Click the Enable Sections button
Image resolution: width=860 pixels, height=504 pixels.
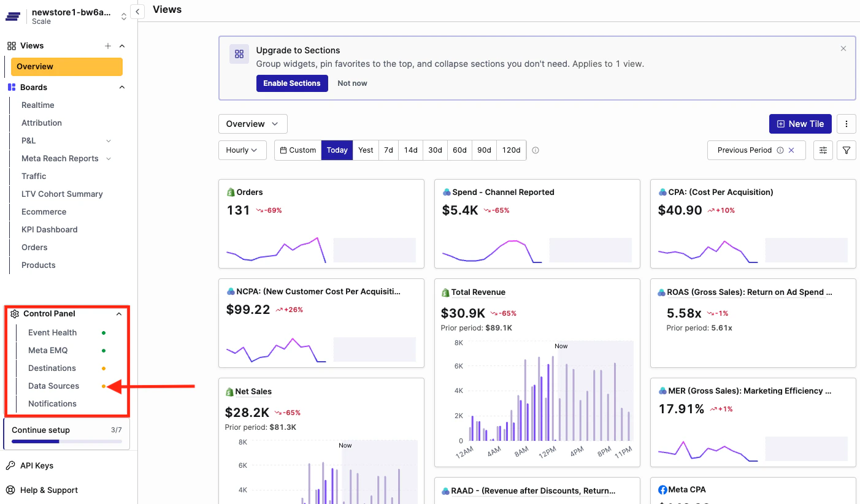point(292,83)
